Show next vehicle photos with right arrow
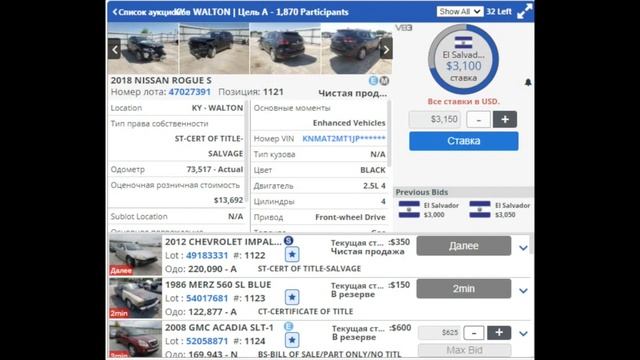Viewport: 640px width, 360px height. (386, 50)
